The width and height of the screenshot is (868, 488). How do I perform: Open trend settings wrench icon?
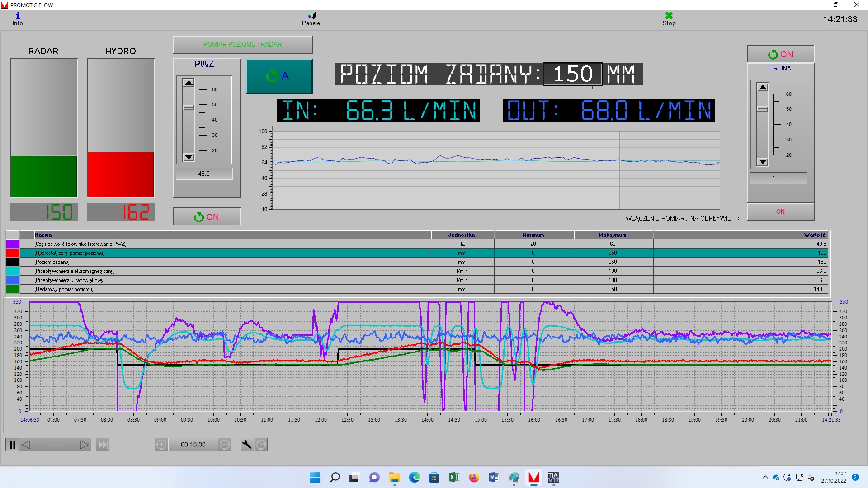click(247, 445)
